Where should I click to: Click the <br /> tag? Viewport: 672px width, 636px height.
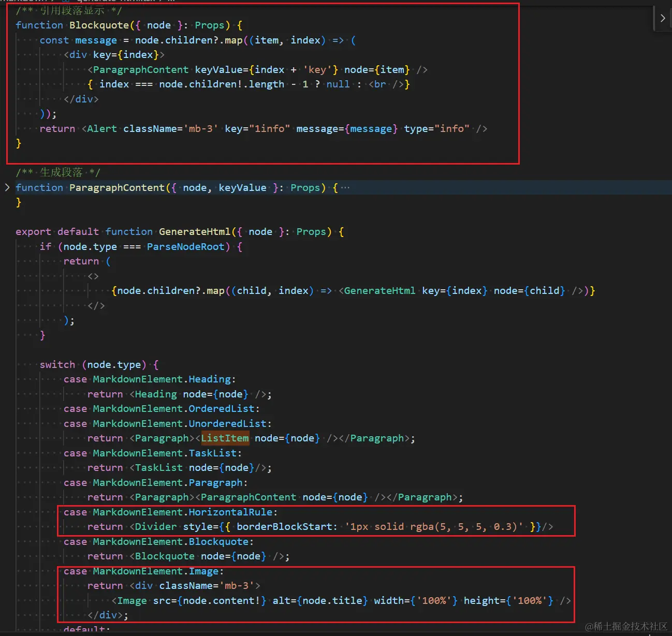[386, 84]
